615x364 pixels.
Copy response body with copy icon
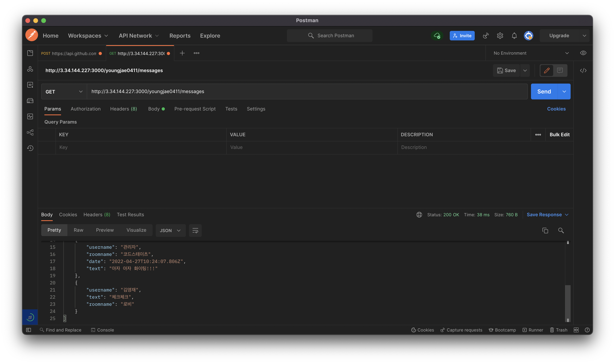(545, 231)
